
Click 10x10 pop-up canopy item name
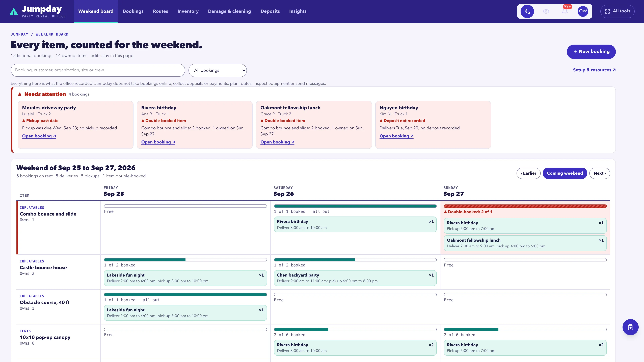[45, 337]
